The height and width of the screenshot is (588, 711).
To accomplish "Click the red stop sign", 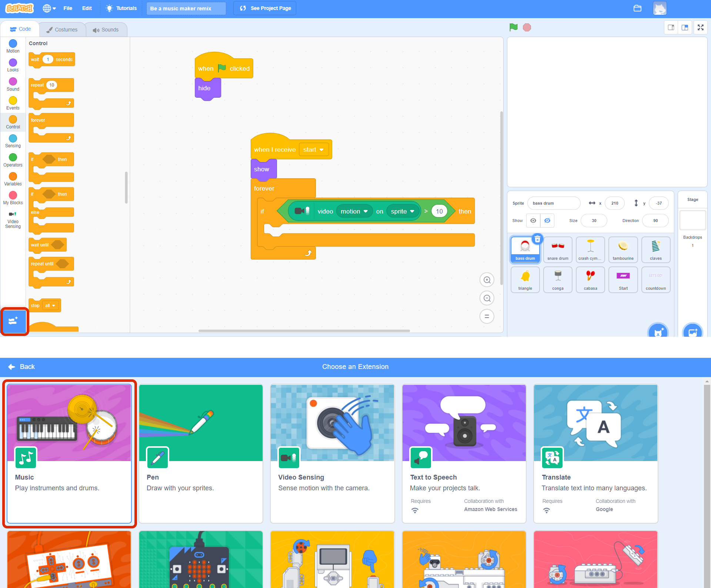I will click(527, 27).
